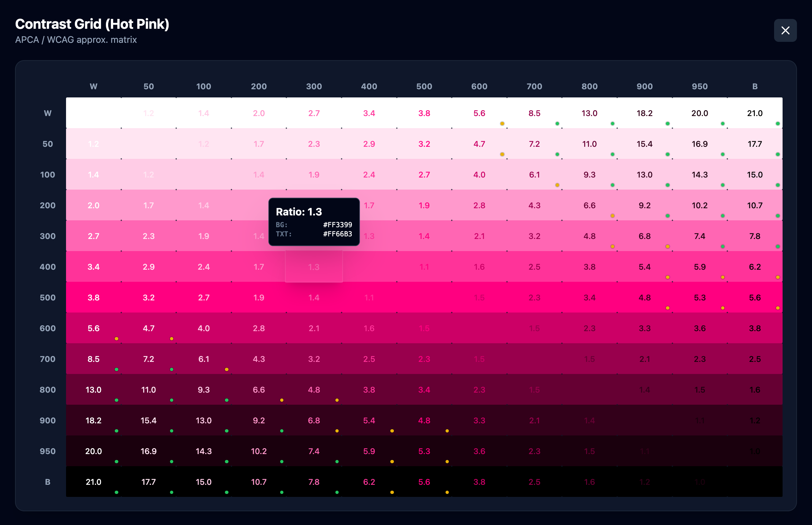Image resolution: width=812 pixels, height=525 pixels.
Task: Click the 950 row label
Action: pos(47,451)
